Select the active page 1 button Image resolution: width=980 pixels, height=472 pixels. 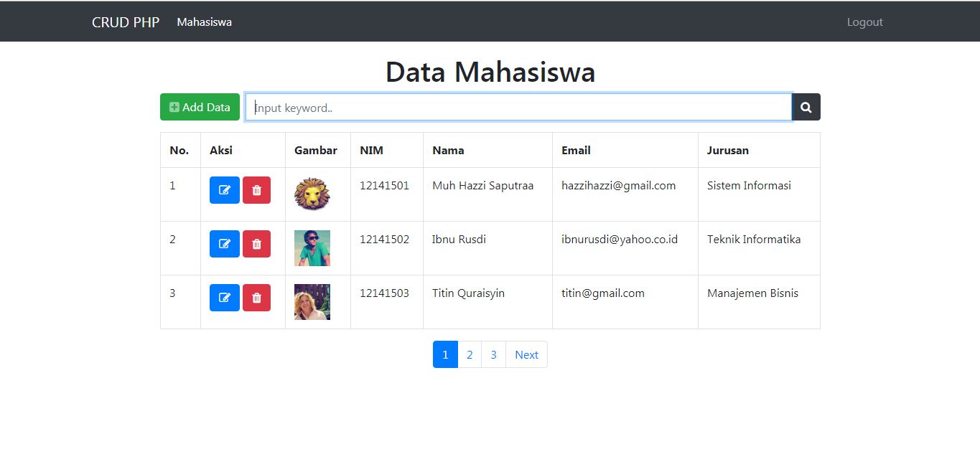445,354
